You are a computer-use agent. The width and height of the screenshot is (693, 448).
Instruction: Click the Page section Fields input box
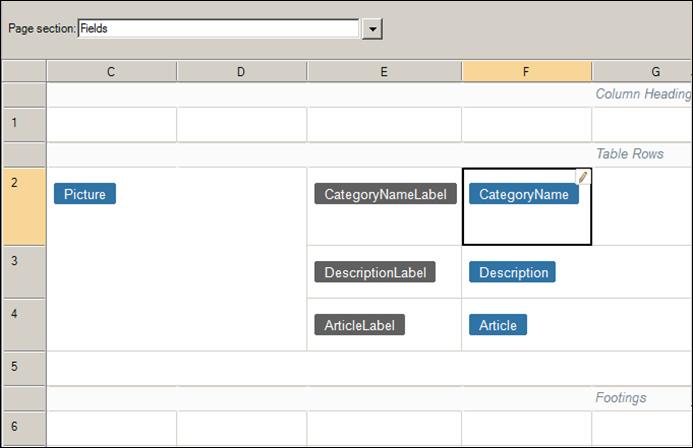[x=218, y=28]
